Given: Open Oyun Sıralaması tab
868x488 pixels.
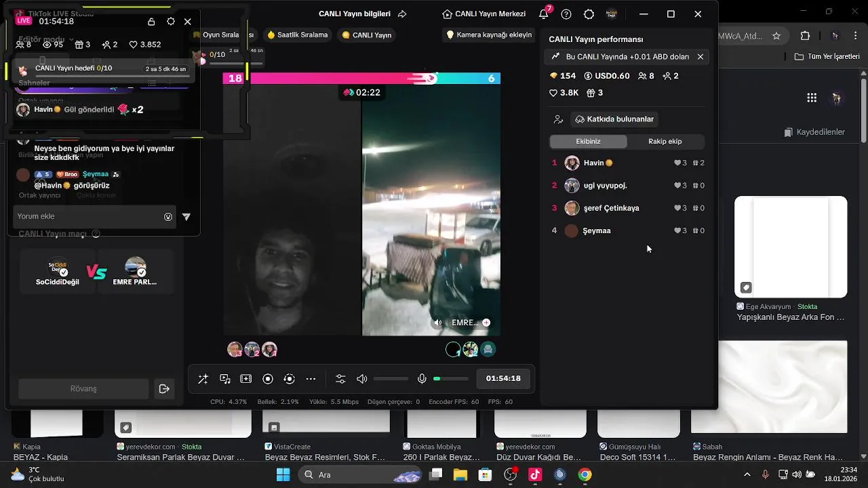Looking at the screenshot, I should pyautogui.click(x=223, y=35).
